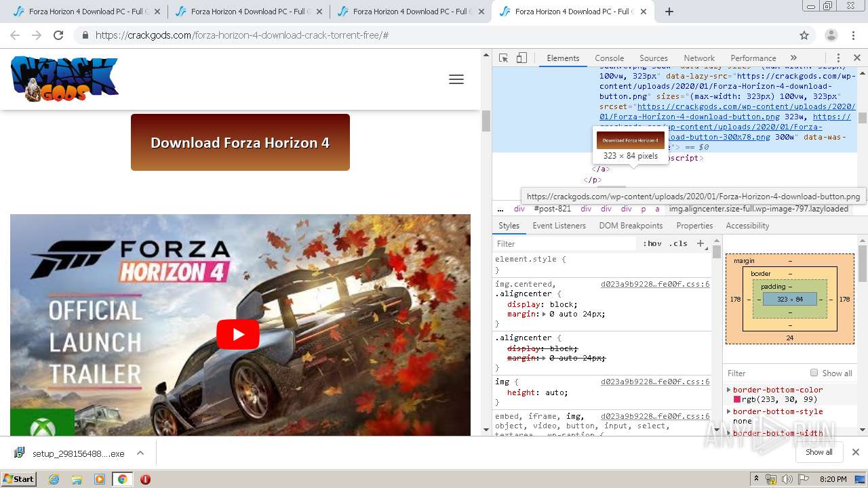Open a new browser tab
This screenshot has height=488, width=868.
point(669,12)
